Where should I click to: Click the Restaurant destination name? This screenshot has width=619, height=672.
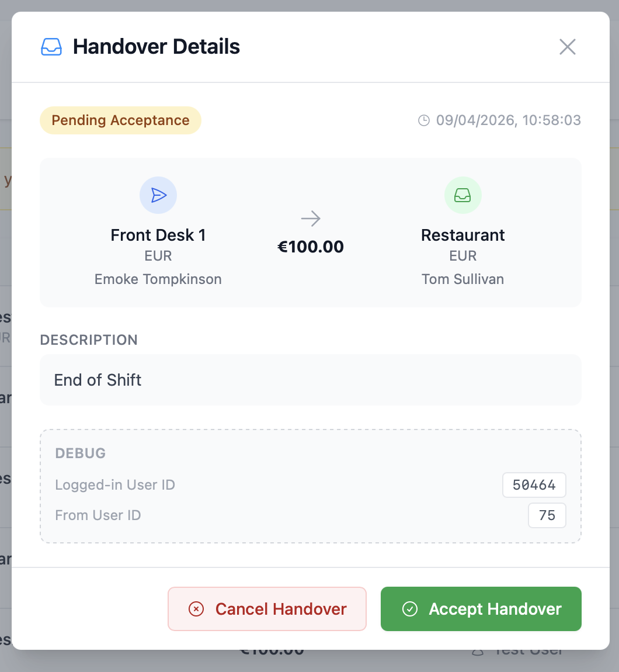(462, 235)
